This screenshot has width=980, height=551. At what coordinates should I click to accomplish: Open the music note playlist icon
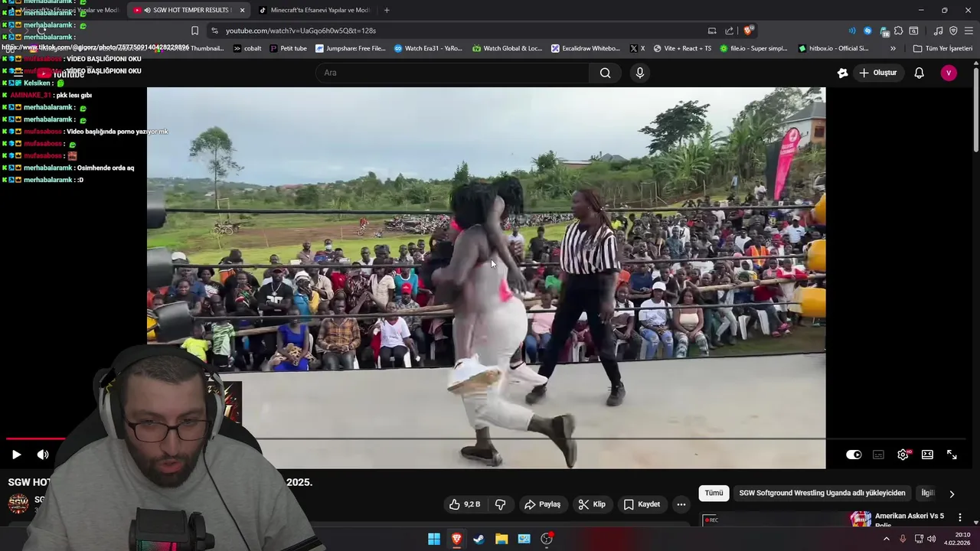(938, 31)
